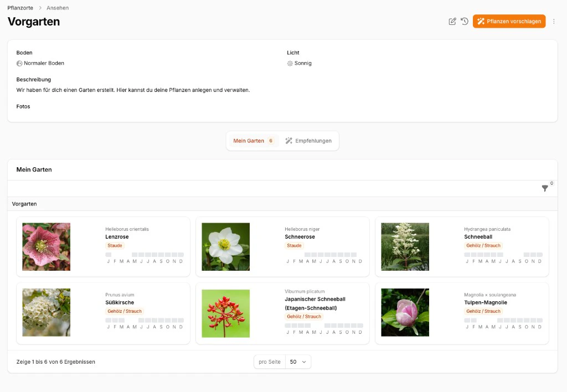This screenshot has height=392, width=567.
Task: Click the Vorgarten page title
Action: point(34,22)
